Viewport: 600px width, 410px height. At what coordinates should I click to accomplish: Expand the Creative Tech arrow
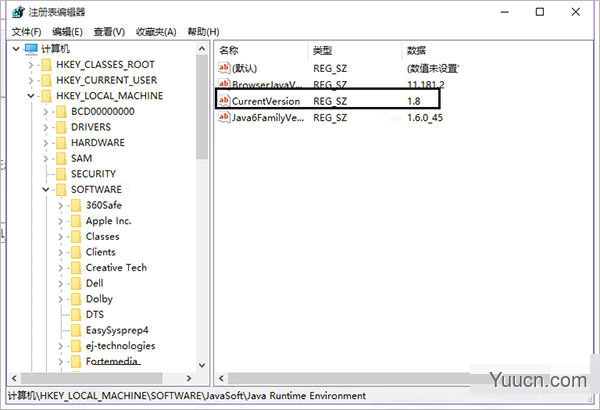click(x=60, y=268)
